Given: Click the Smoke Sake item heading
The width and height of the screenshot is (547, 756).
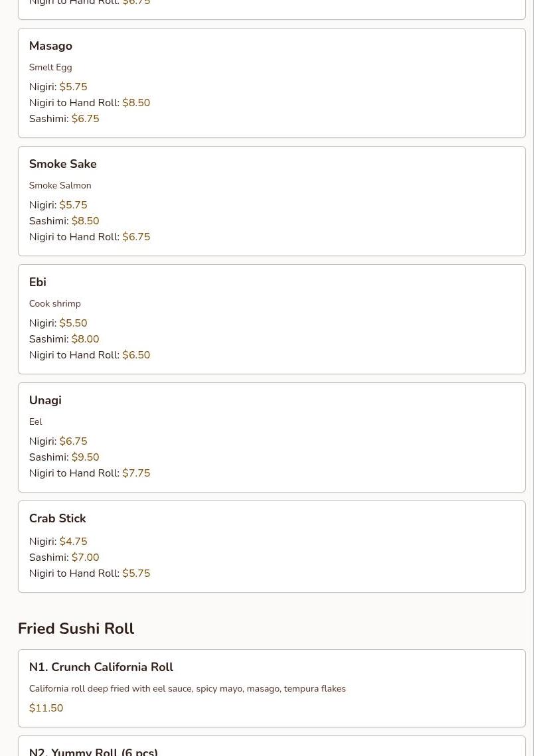Looking at the screenshot, I should coord(62,164).
